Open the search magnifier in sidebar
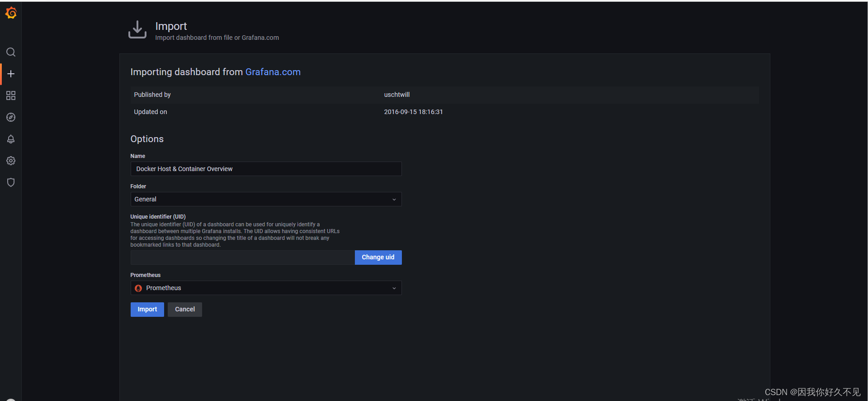Screen dimensions: 868x401 point(11,52)
